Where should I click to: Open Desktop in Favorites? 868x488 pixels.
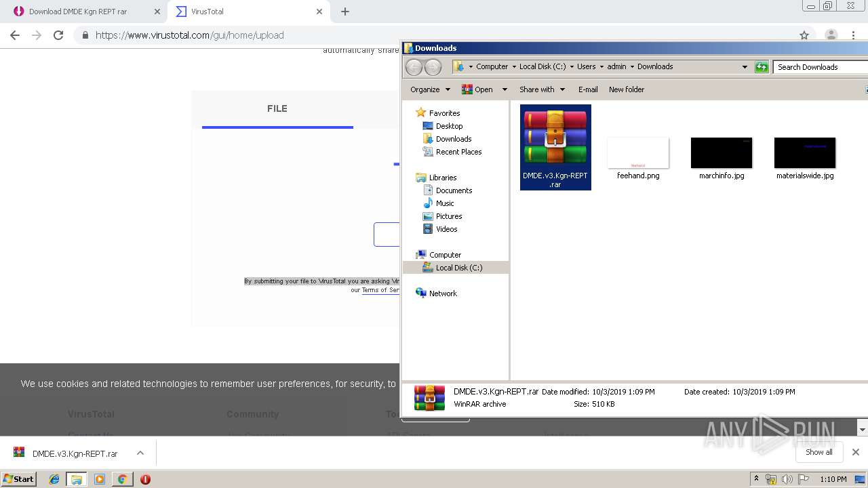pos(449,126)
